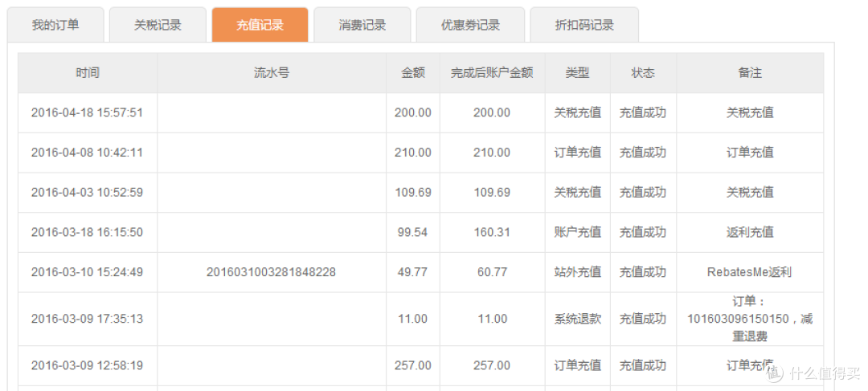868x391 pixels.
Task: Select the 充值记录 tab
Action: (260, 25)
